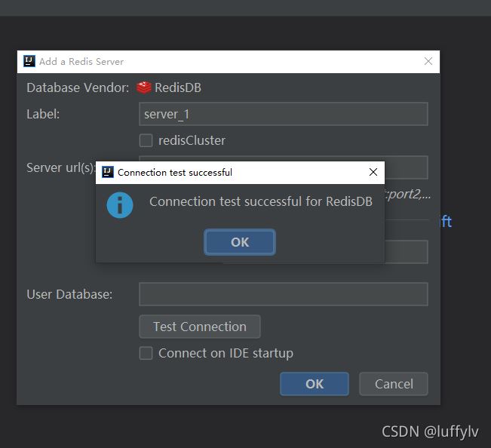Close the Connection test successful popup
Image resolution: width=491 pixels, height=448 pixels.
pos(373,172)
